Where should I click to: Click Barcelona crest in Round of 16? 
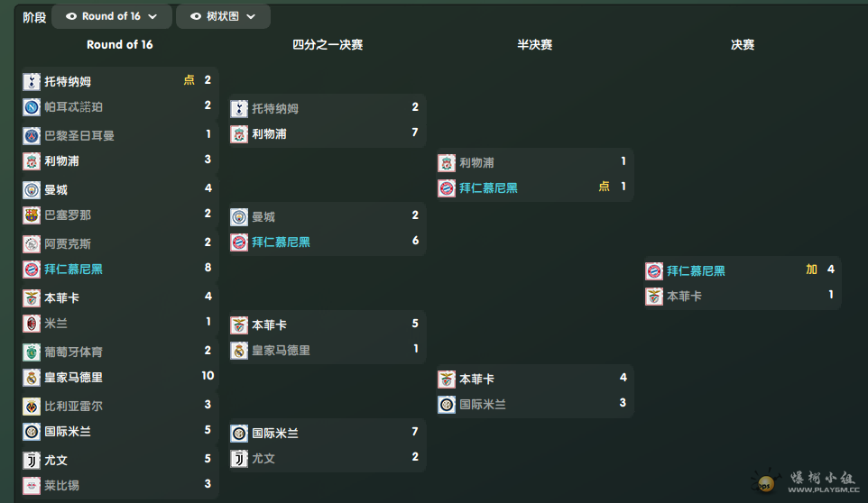pos(32,215)
